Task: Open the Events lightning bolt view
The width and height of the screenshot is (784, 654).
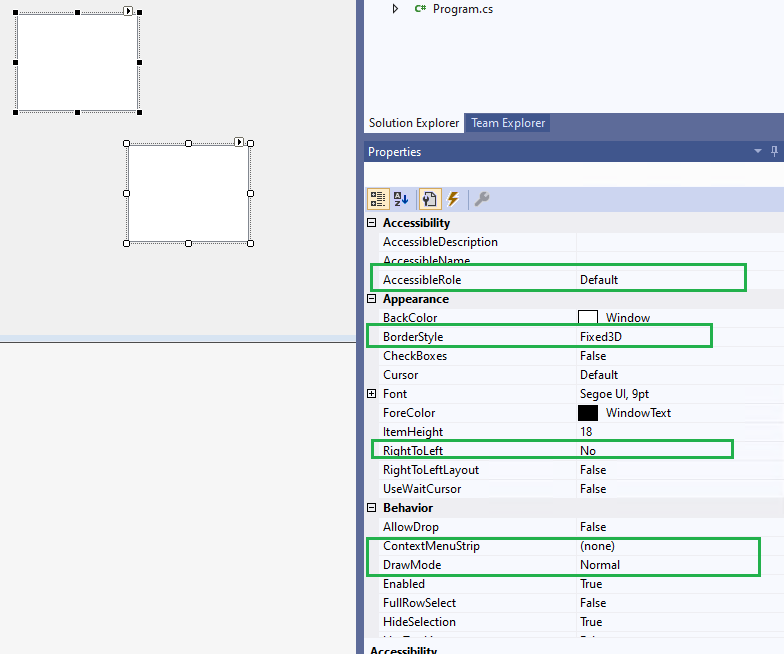Action: tap(453, 199)
